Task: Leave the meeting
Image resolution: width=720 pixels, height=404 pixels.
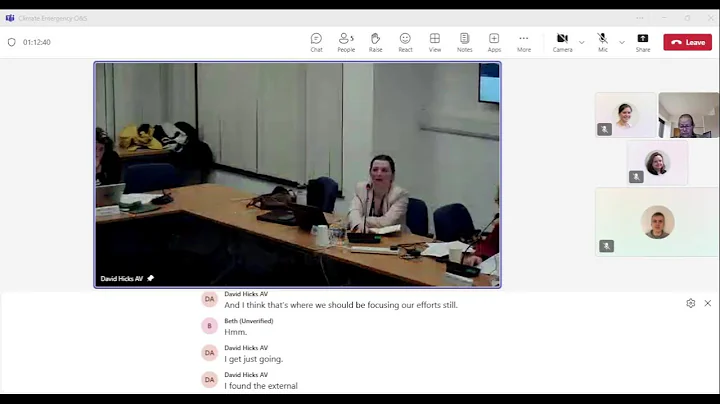Action: 687,42
